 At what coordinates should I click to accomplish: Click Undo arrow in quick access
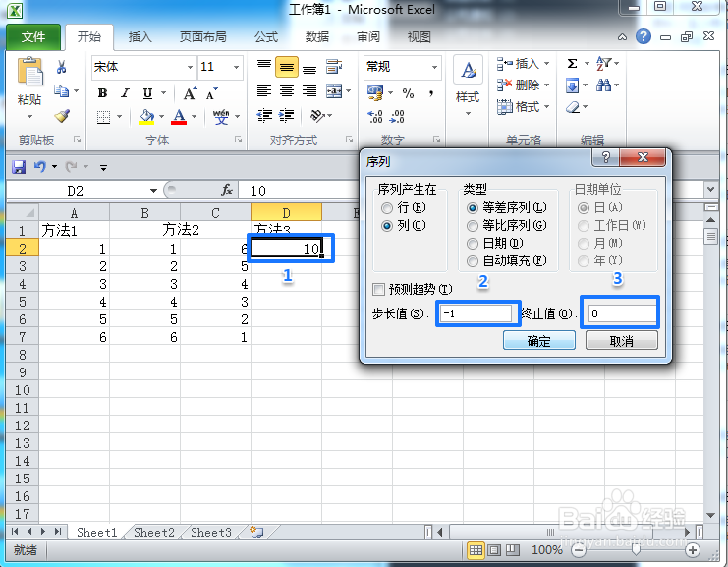pyautogui.click(x=40, y=166)
